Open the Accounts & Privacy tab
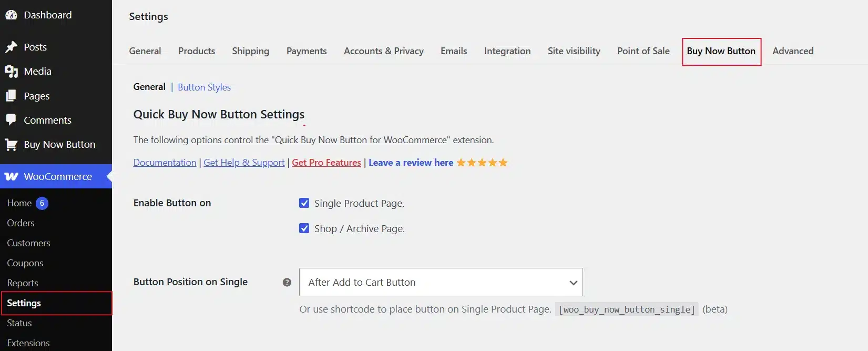 tap(384, 51)
